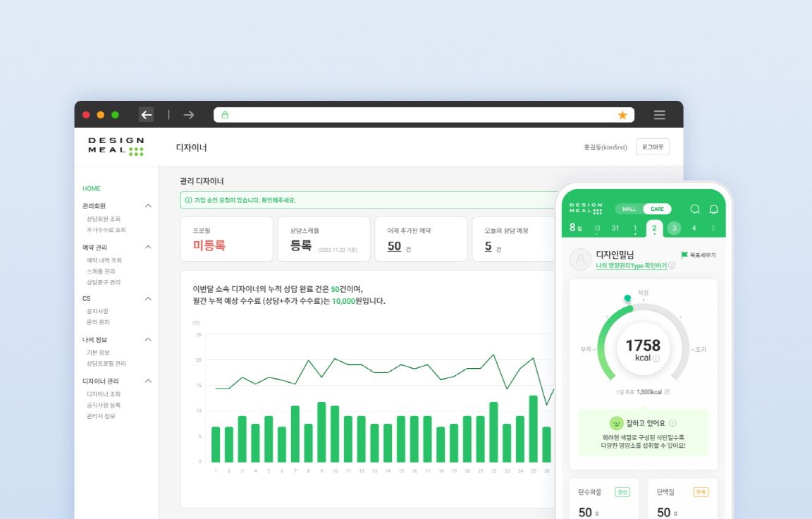Tap info icon beside nutrition Type link

pyautogui.click(x=672, y=265)
